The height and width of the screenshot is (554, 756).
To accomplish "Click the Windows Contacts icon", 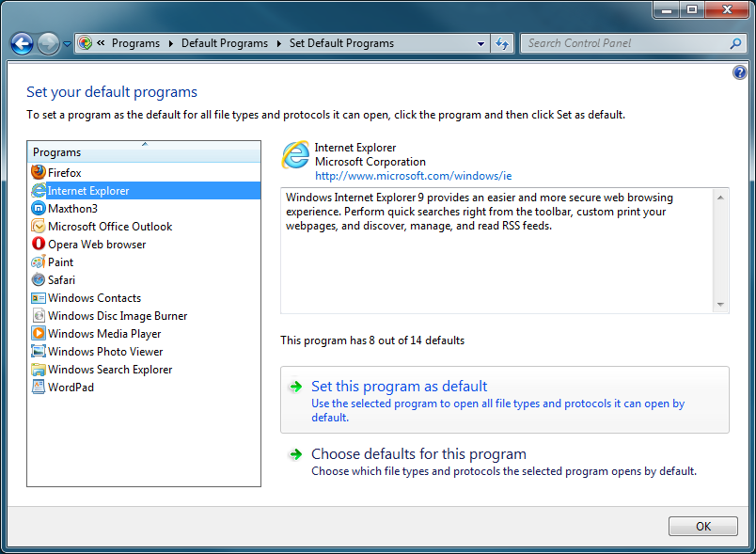I will point(39,298).
